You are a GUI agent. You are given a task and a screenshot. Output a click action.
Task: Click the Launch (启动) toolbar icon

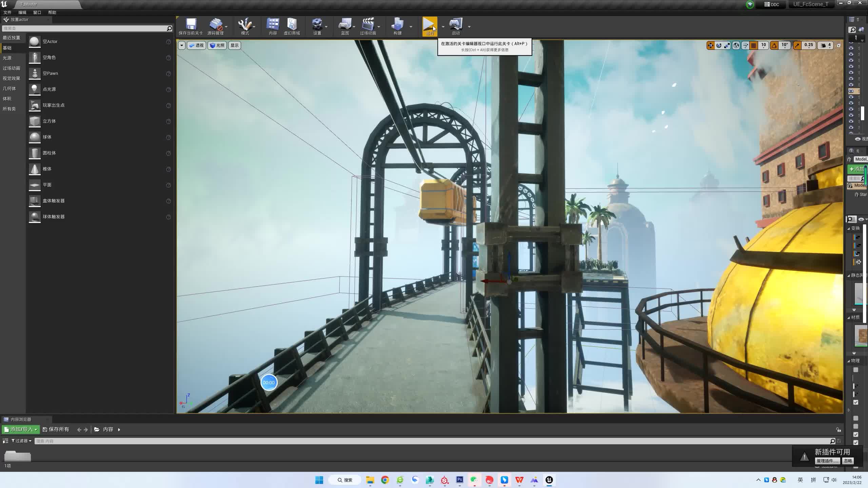pyautogui.click(x=456, y=24)
